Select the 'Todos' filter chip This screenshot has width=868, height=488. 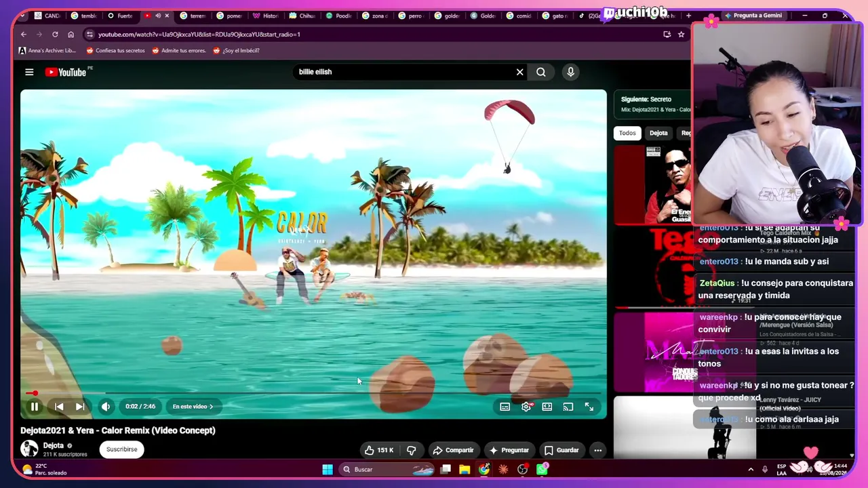click(627, 133)
